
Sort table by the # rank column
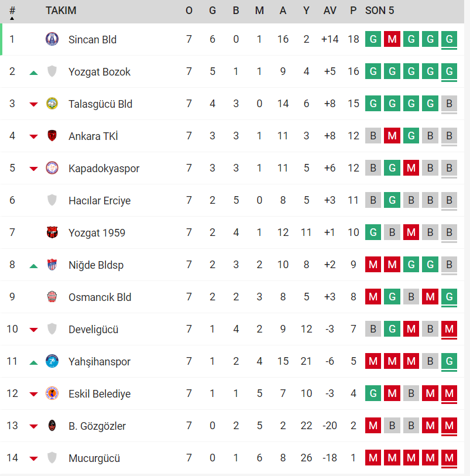click(x=12, y=11)
